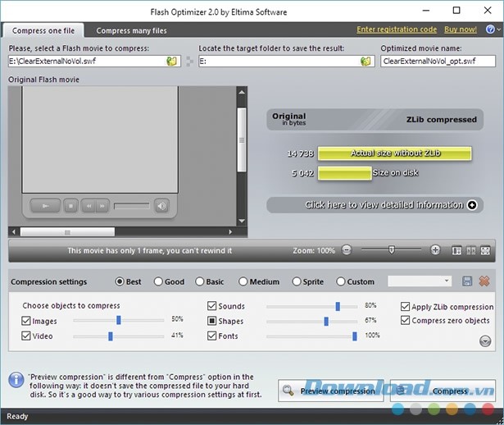The width and height of the screenshot is (504, 425).
Task: Toggle the Sounds checkbox
Action: pyautogui.click(x=211, y=306)
